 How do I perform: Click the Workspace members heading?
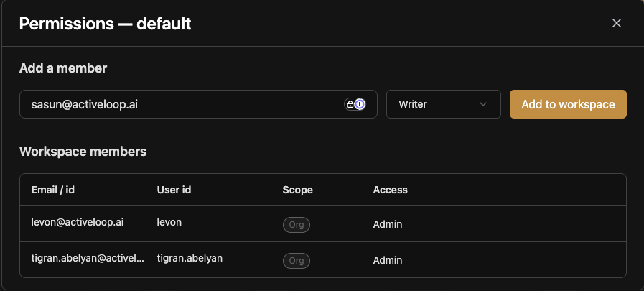click(83, 152)
